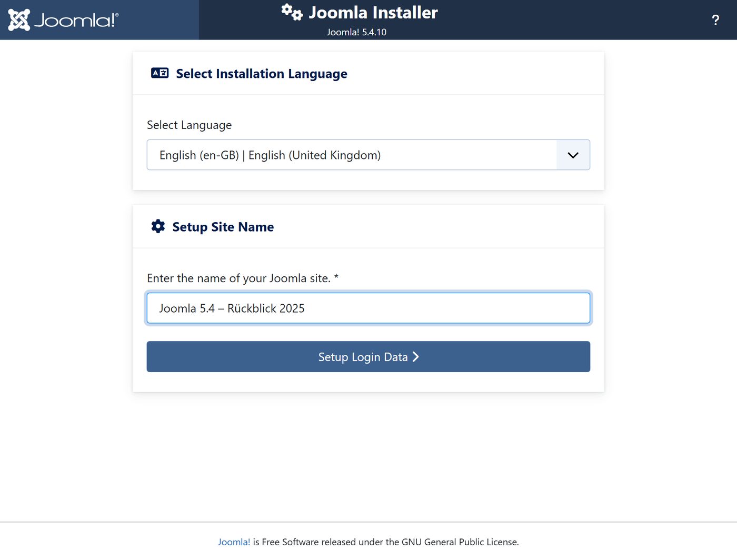Expand the Select Language dropdown arrow
Screen dimensions: 737x560
click(x=573, y=155)
